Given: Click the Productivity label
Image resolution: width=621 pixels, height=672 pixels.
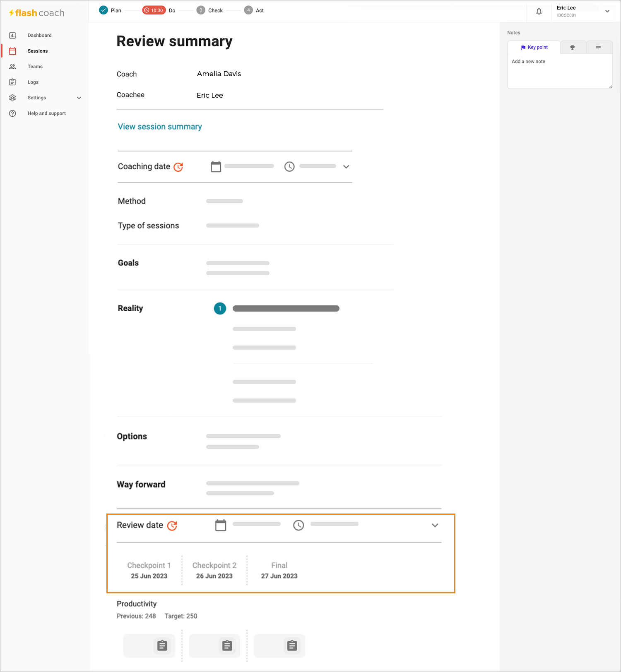Looking at the screenshot, I should (137, 604).
